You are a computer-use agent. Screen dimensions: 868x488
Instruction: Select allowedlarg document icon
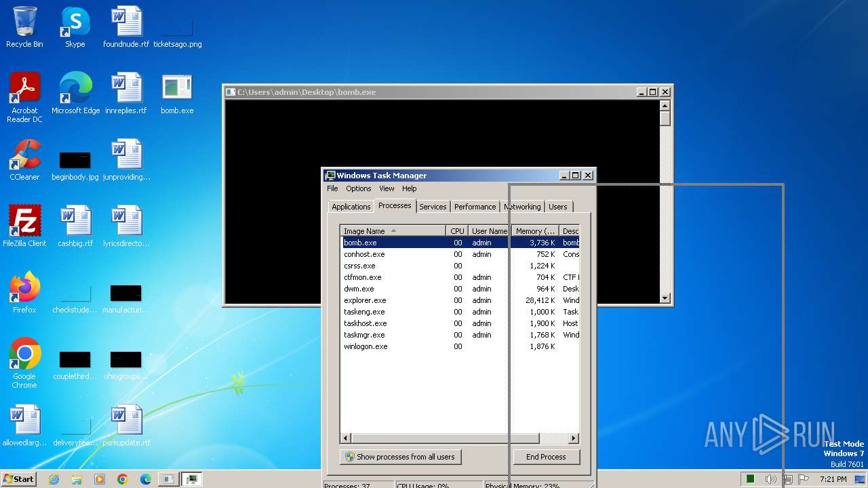[24, 426]
